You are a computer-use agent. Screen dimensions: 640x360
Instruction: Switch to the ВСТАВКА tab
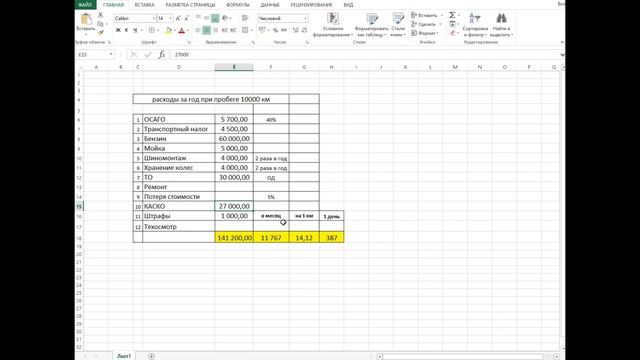[x=144, y=5]
